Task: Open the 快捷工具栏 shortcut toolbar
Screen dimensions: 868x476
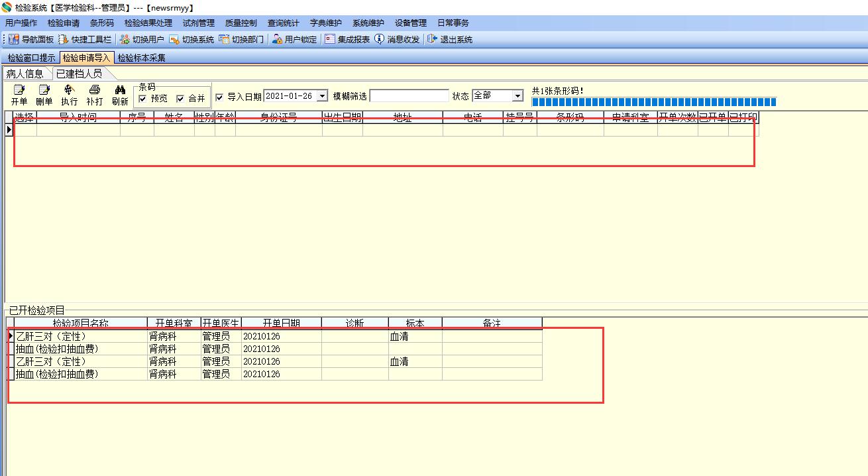Action: [85, 39]
